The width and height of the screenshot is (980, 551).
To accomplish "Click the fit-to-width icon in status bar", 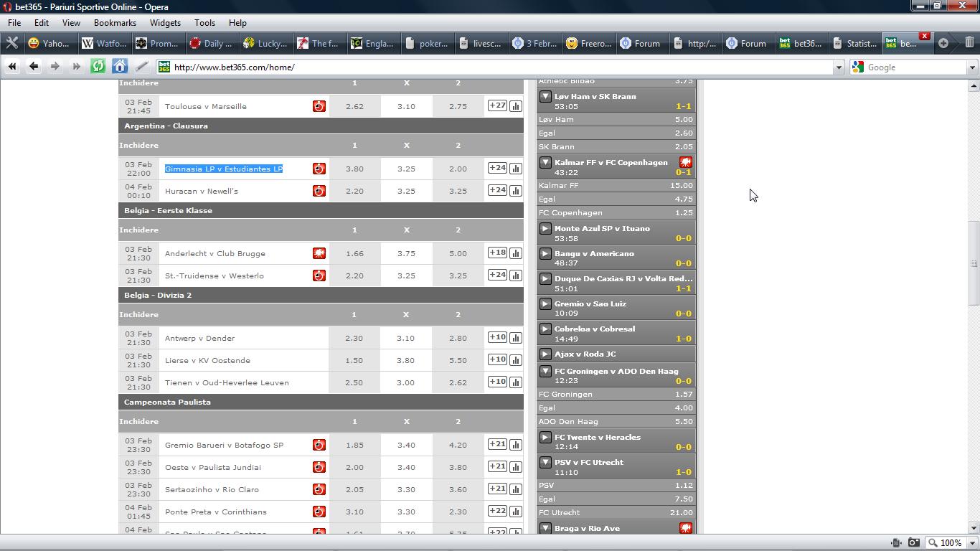I will (897, 543).
